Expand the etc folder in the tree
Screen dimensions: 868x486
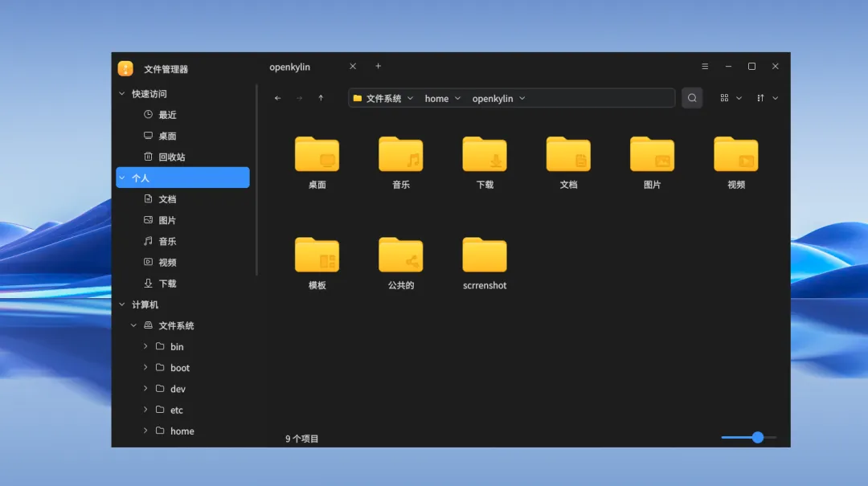145,409
